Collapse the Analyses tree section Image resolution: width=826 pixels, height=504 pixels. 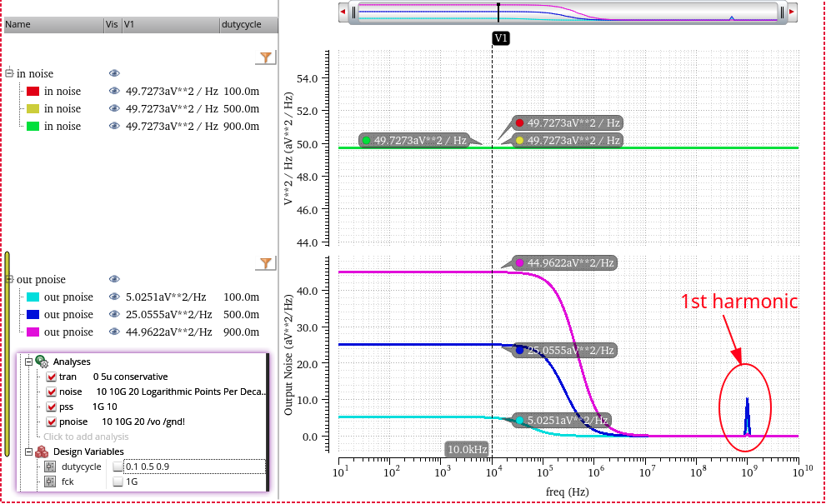tap(29, 362)
